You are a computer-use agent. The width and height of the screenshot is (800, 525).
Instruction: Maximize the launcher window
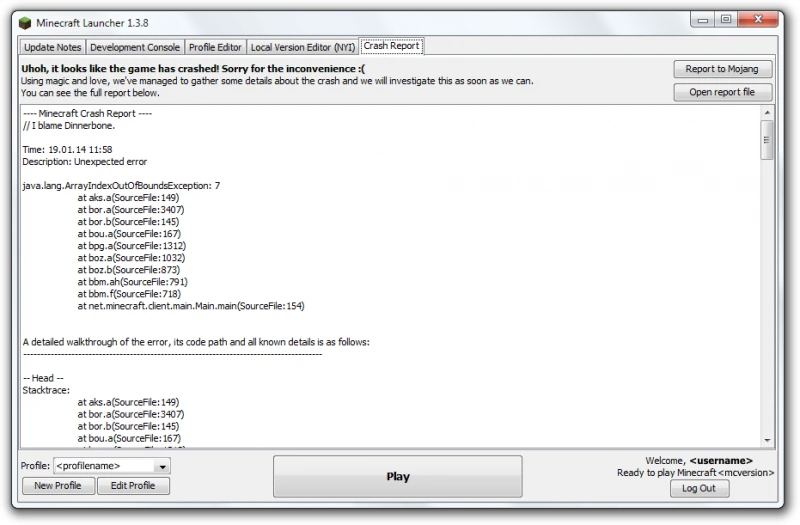point(726,19)
